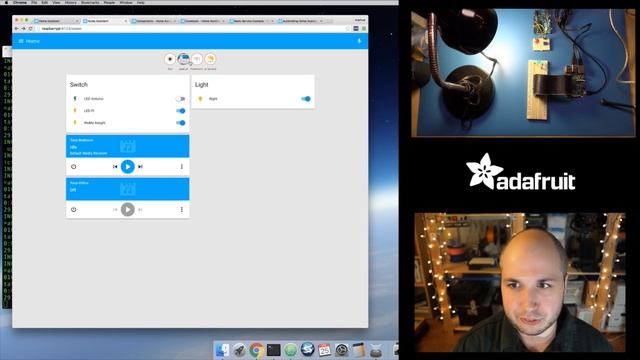
Task: Click the gray play button on off player
Action: point(128,209)
